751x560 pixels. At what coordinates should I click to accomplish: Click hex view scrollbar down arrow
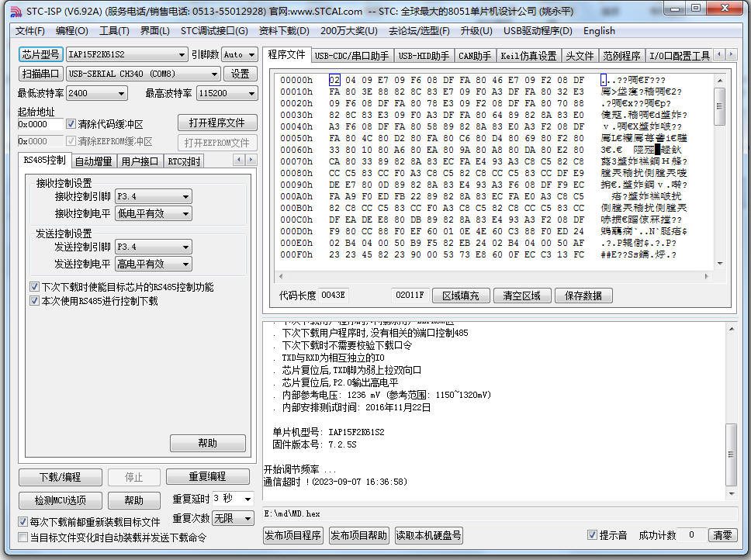(x=719, y=264)
